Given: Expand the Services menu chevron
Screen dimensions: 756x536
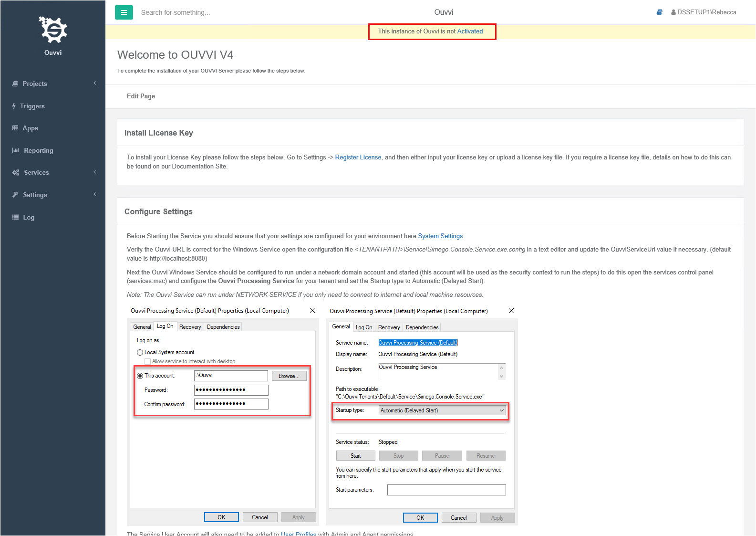Looking at the screenshot, I should pos(95,172).
